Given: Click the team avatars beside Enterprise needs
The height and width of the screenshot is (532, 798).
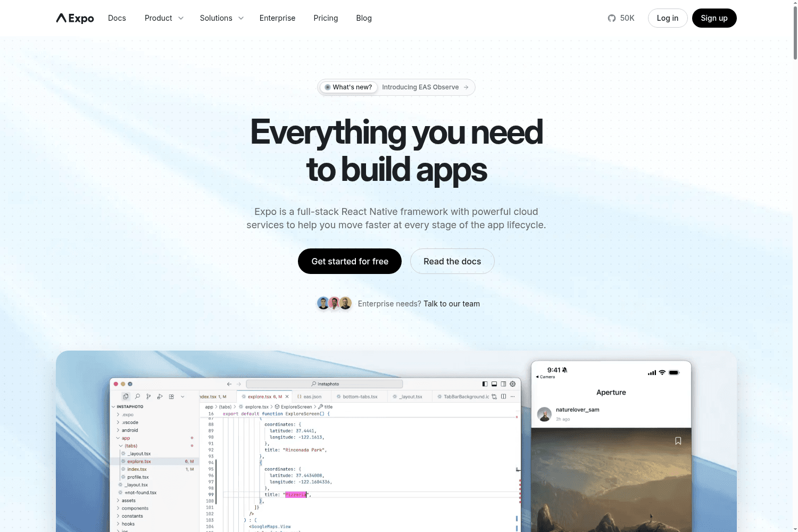Looking at the screenshot, I should (x=335, y=303).
